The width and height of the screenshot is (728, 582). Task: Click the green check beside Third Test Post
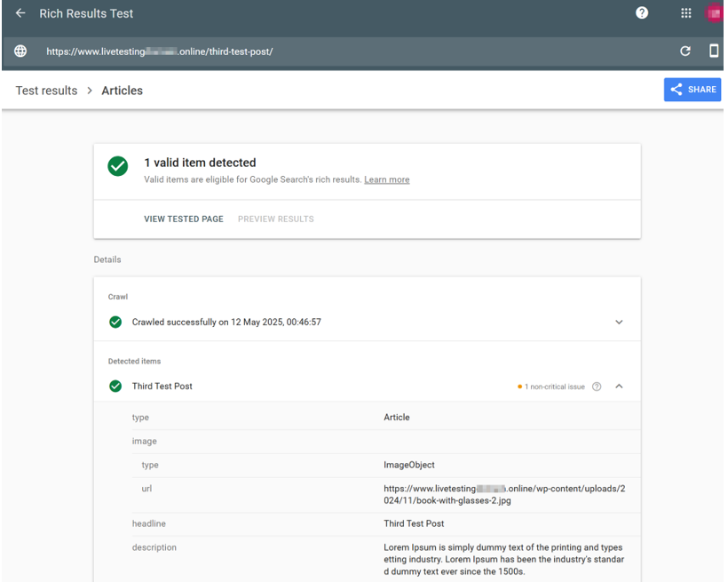click(x=115, y=386)
